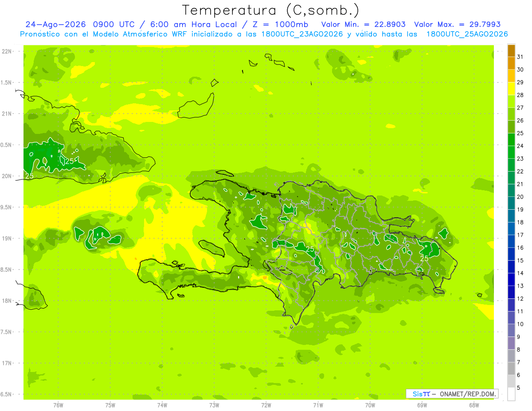Pick legend swatch between 29 and 30
The image size is (532, 411).
tap(511, 76)
